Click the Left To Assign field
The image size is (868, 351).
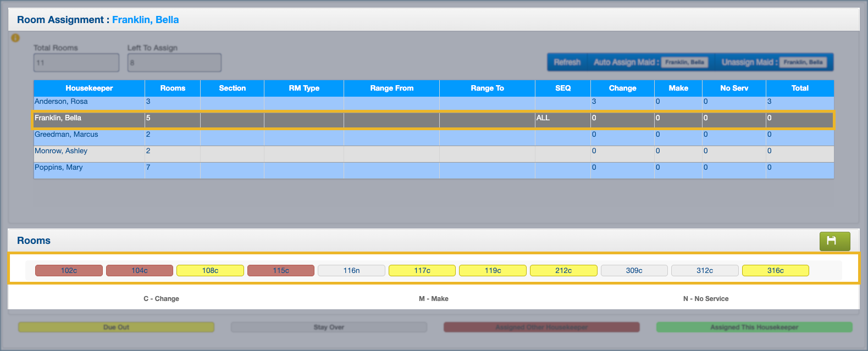[x=174, y=63]
